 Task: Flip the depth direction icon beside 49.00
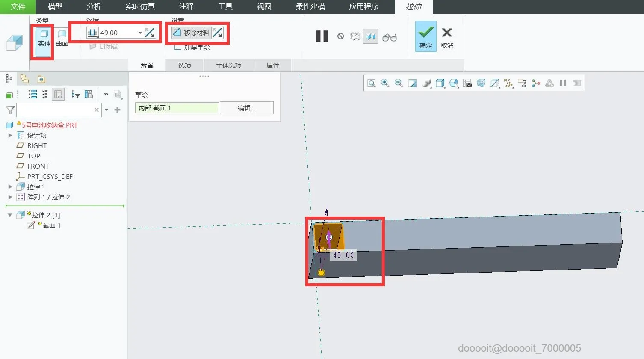[150, 33]
